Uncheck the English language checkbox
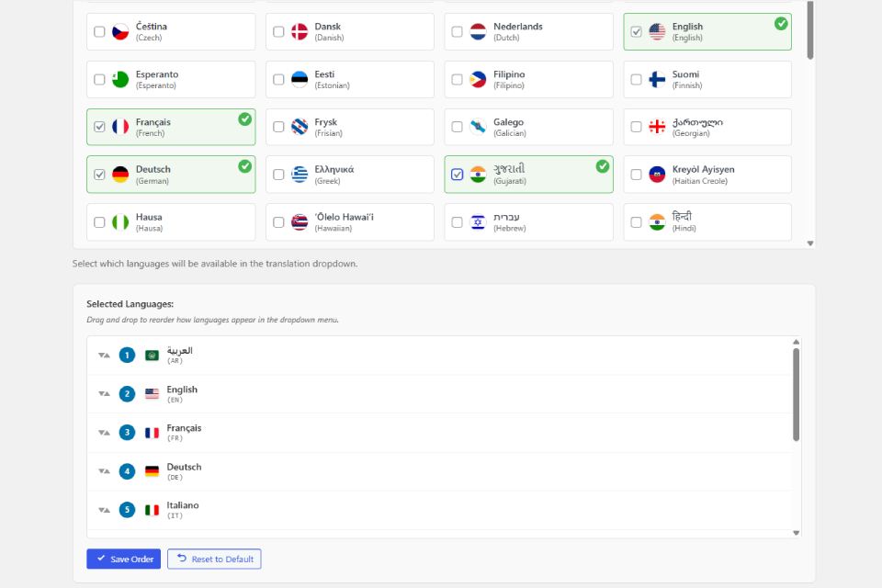 click(636, 31)
